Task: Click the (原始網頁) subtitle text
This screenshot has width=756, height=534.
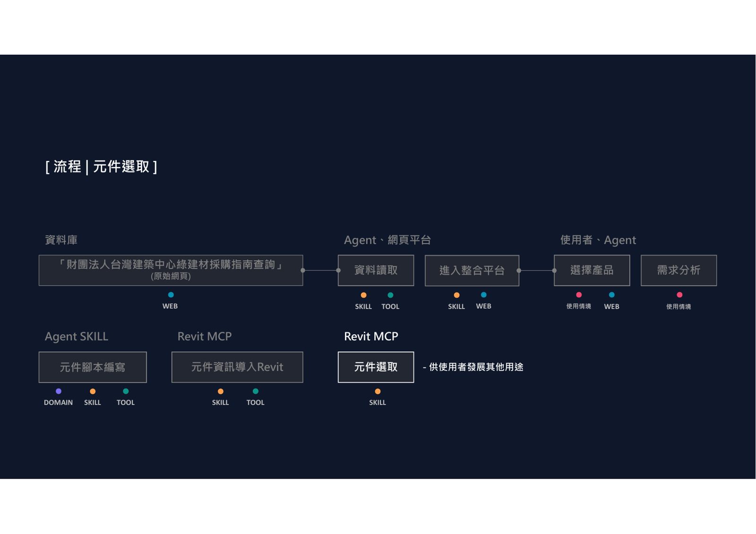Action: [171, 276]
